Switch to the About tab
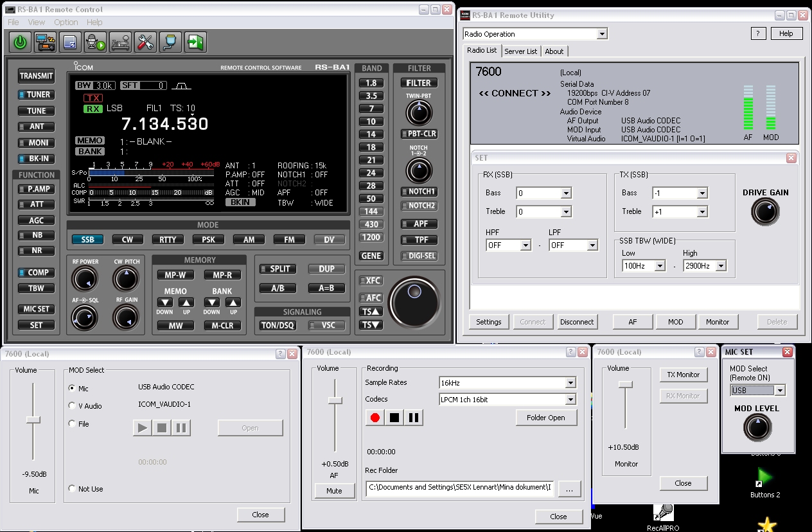Screen dimensions: 812x532 pos(554,51)
